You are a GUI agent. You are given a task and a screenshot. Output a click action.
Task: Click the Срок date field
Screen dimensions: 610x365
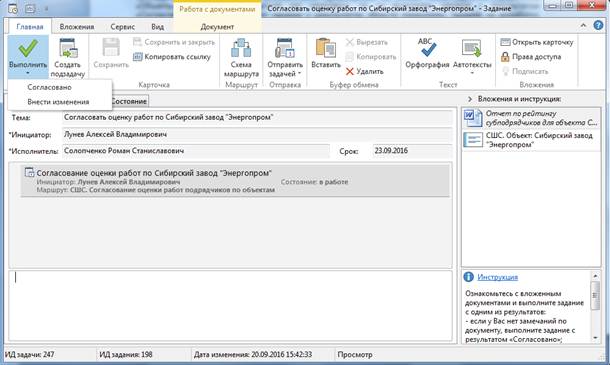[x=412, y=151]
